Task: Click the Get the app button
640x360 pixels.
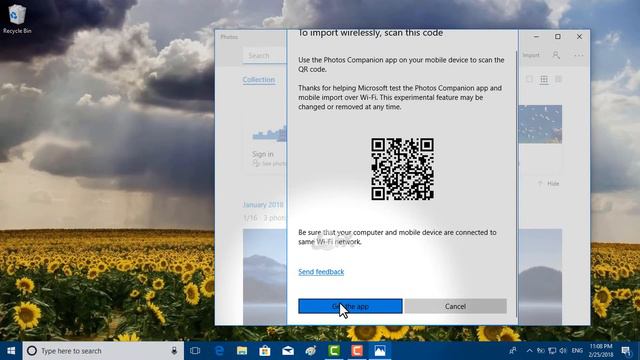Action: point(350,306)
